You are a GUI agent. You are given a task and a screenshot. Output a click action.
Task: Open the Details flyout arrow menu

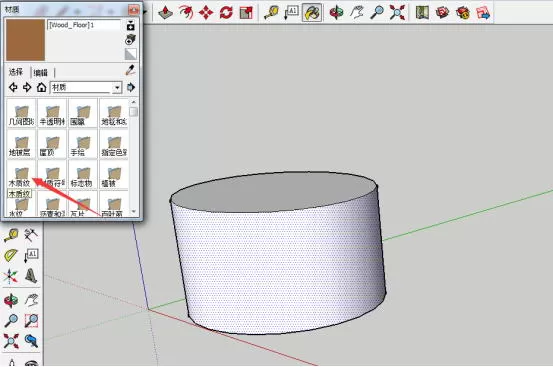[131, 87]
